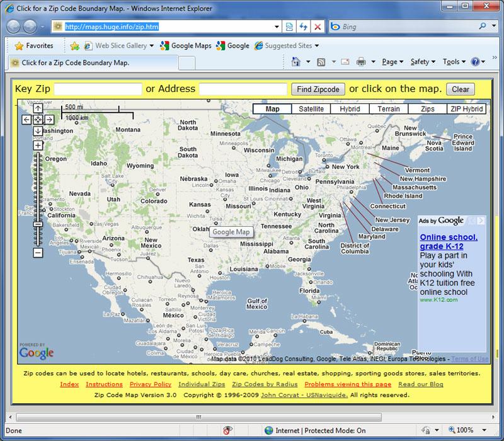The image size is (504, 441).
Task: Click into the Key Zip input field
Action: [98, 89]
